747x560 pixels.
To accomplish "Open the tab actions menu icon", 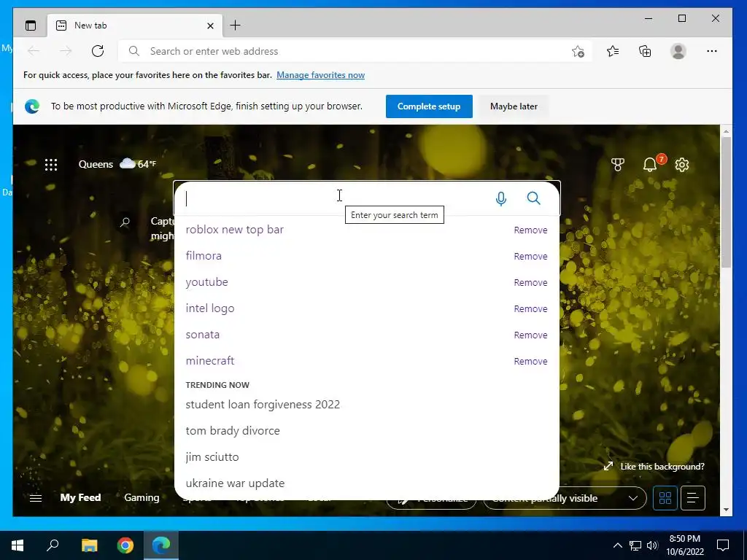I will click(x=31, y=26).
